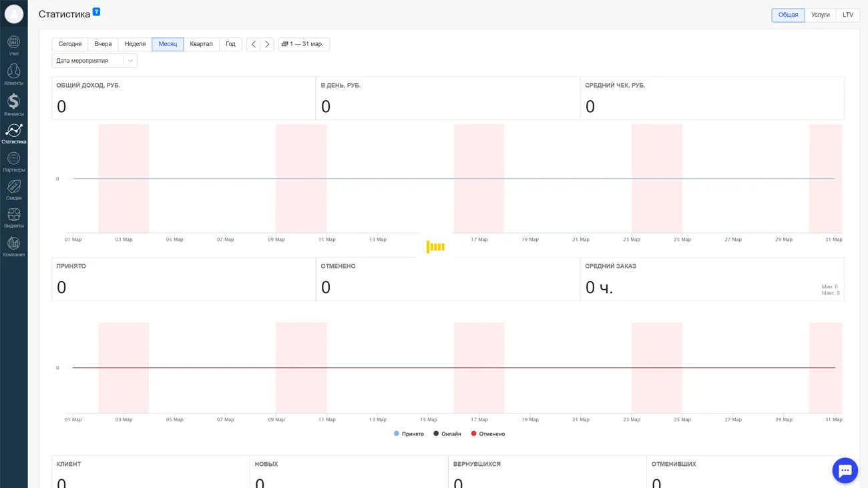
Task: Select the Квартал period button
Action: [201, 44]
